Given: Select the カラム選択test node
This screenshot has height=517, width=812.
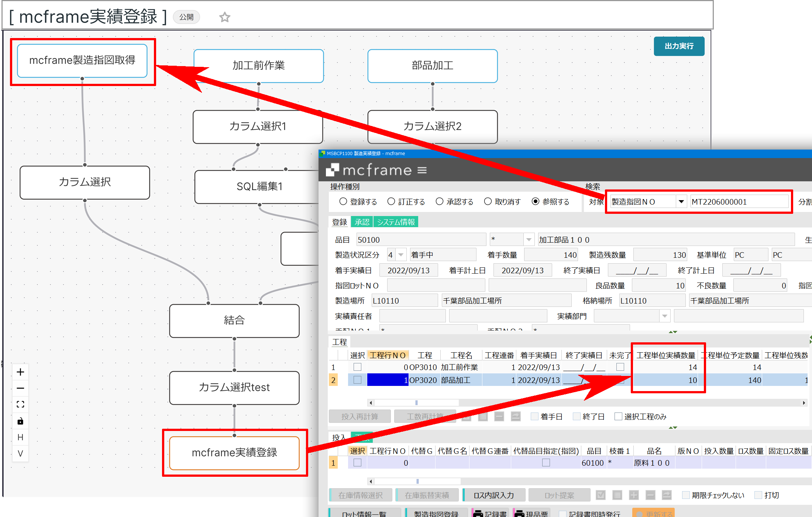Looking at the screenshot, I should coord(234,387).
